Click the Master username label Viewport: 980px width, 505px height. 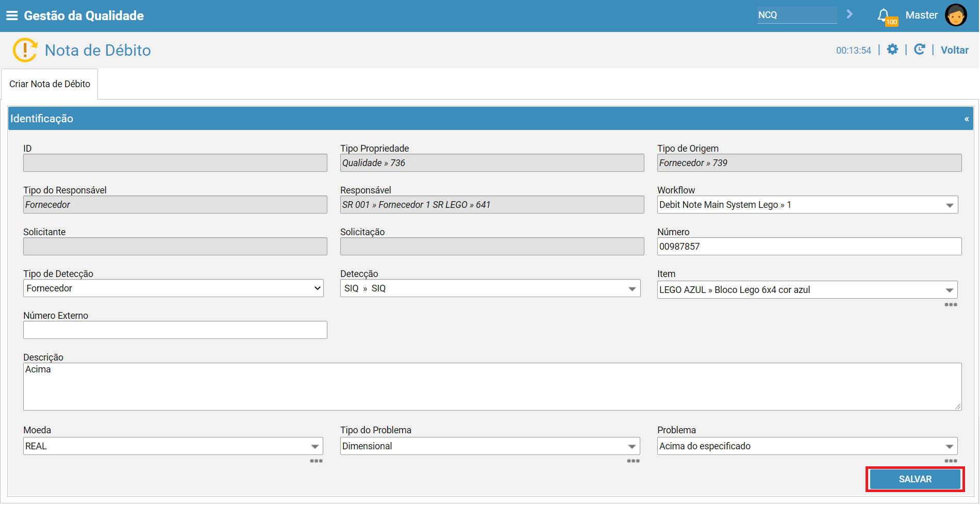click(x=921, y=15)
